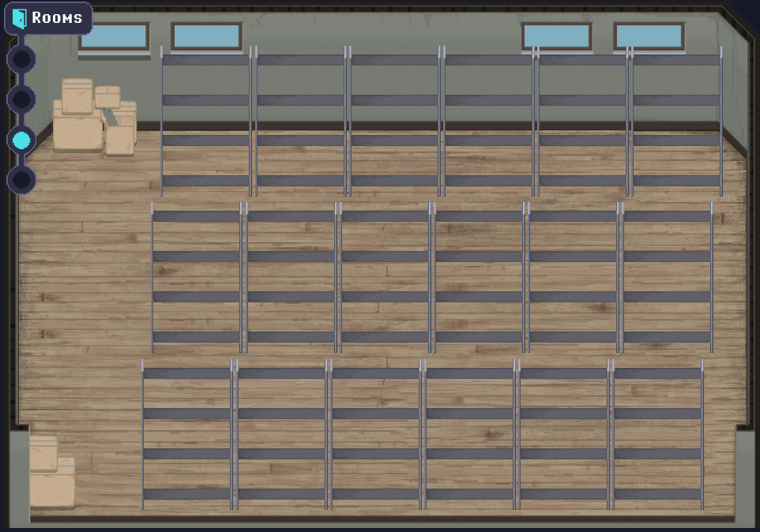760x532 pixels.
Task: Select the highlighted cyan room dot
Action: coord(21,140)
